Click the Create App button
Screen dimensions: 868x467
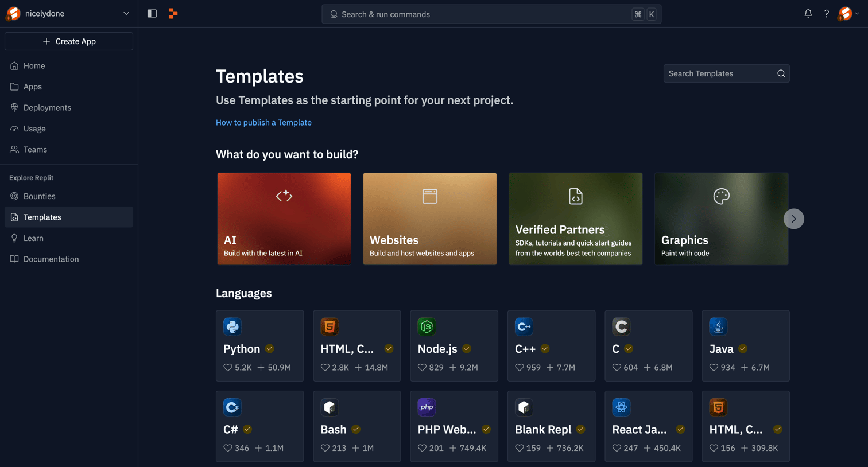[x=69, y=41]
